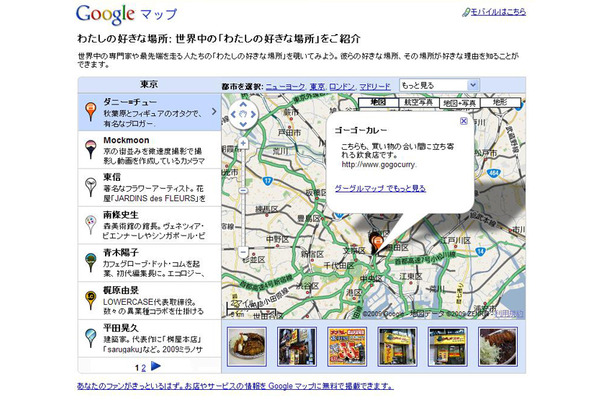Click the http://www.gogocurry. text in the balloon
610x400 pixels.
[379, 165]
